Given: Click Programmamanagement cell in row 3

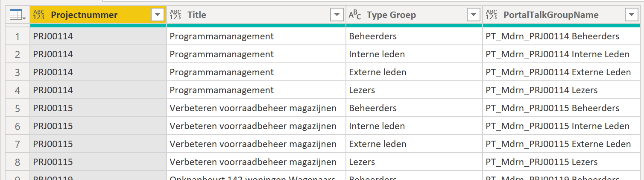Looking at the screenshot, I should coord(256,72).
